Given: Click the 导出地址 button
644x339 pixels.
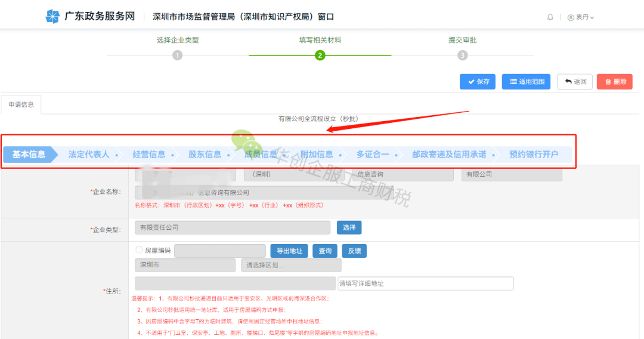Looking at the screenshot, I should pos(289,251).
